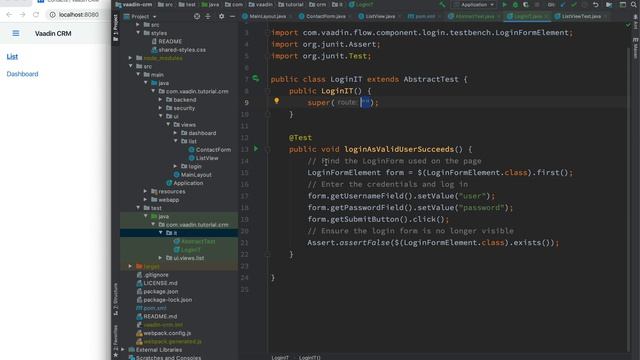The width and height of the screenshot is (640, 360).
Task: Open the browser hamburger menu in Vaadin CRM
Action: click(x=16, y=33)
